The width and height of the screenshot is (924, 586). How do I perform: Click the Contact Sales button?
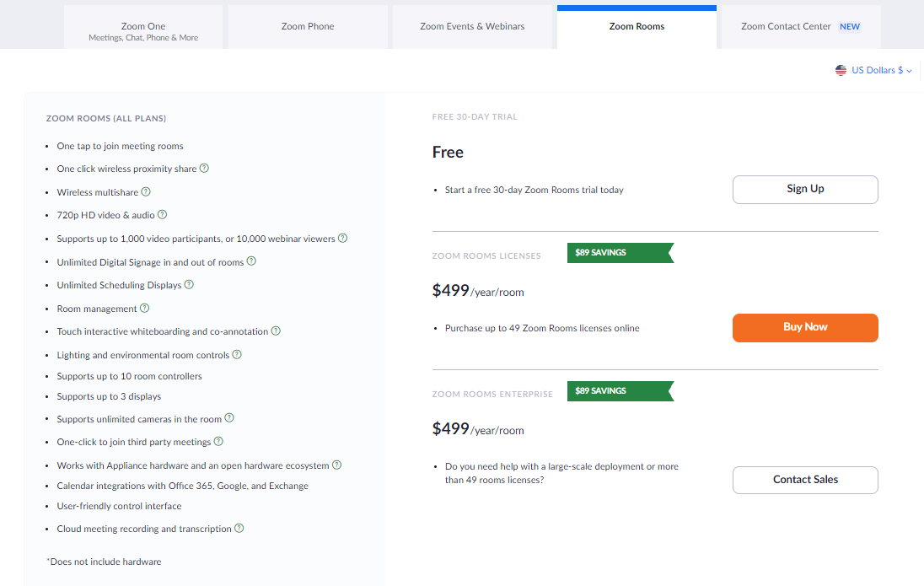tap(805, 480)
